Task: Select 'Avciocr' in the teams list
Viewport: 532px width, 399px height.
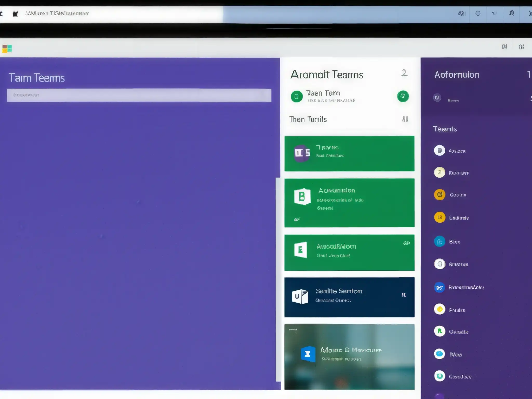Action: click(457, 151)
